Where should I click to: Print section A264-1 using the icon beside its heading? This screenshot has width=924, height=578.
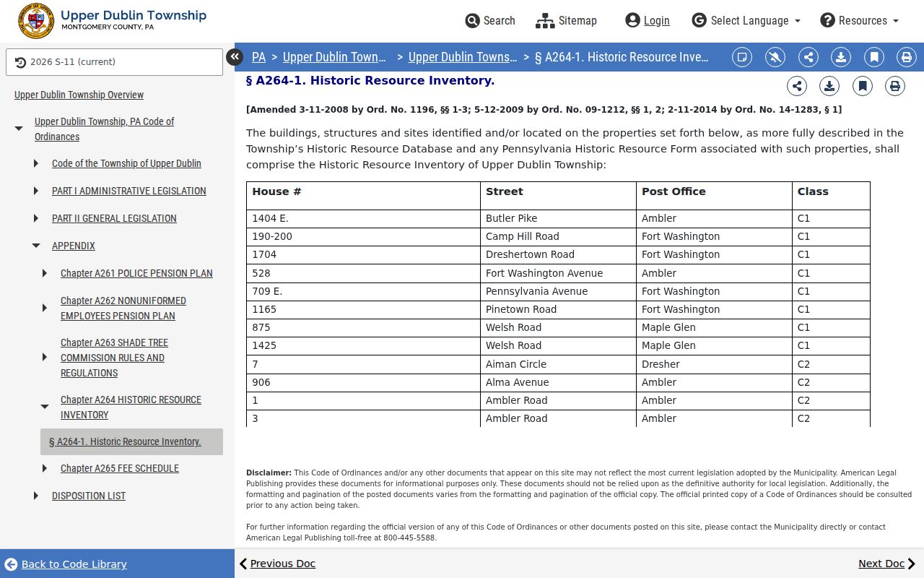pyautogui.click(x=895, y=87)
